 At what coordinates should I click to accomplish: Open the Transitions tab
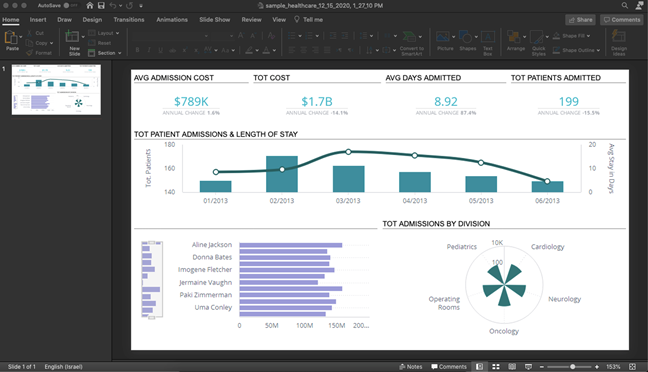tap(129, 19)
